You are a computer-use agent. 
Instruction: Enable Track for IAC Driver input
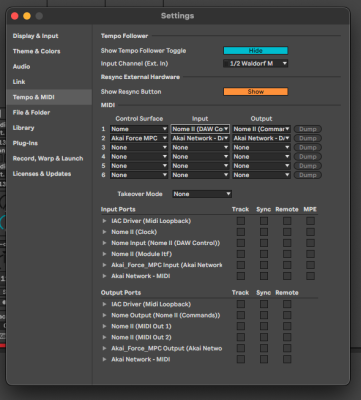coord(241,221)
